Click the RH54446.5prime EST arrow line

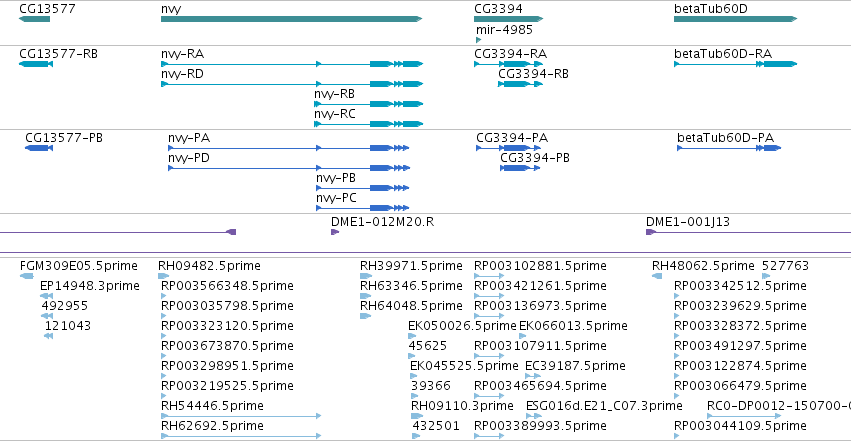[x=241, y=416]
